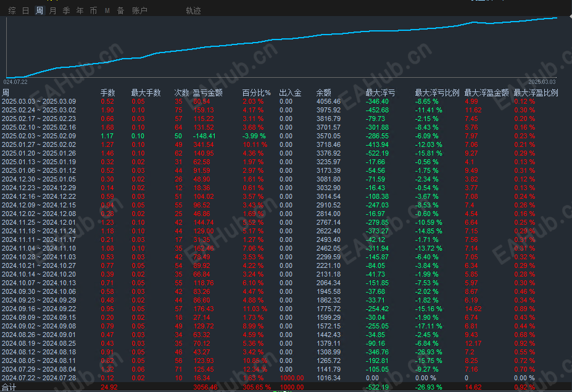The image size is (572, 392).
Task: Click the balance value 1016.34
Action: (x=328, y=378)
